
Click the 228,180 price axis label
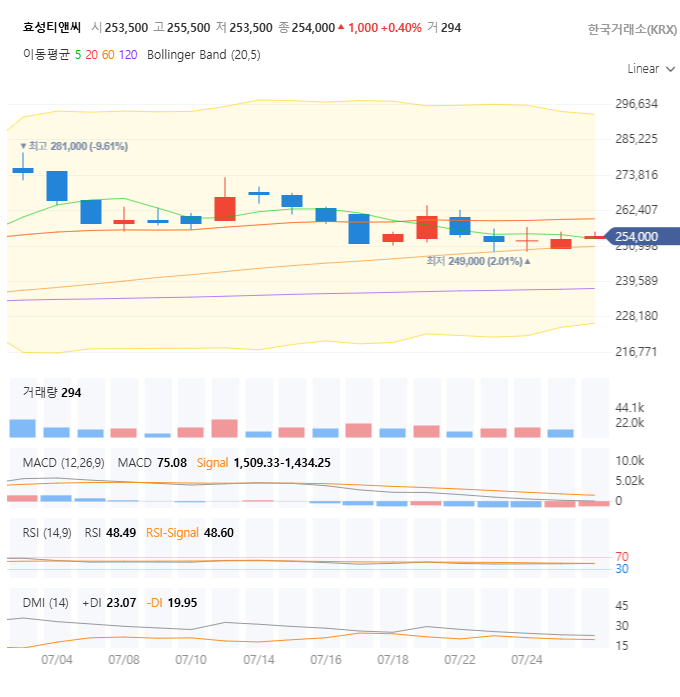pyautogui.click(x=636, y=316)
